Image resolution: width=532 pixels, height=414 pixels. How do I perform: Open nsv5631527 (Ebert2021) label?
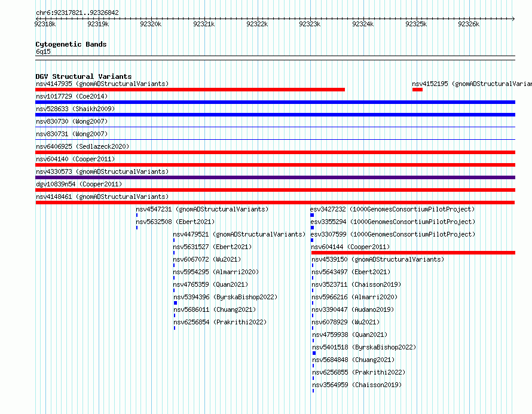coord(212,247)
